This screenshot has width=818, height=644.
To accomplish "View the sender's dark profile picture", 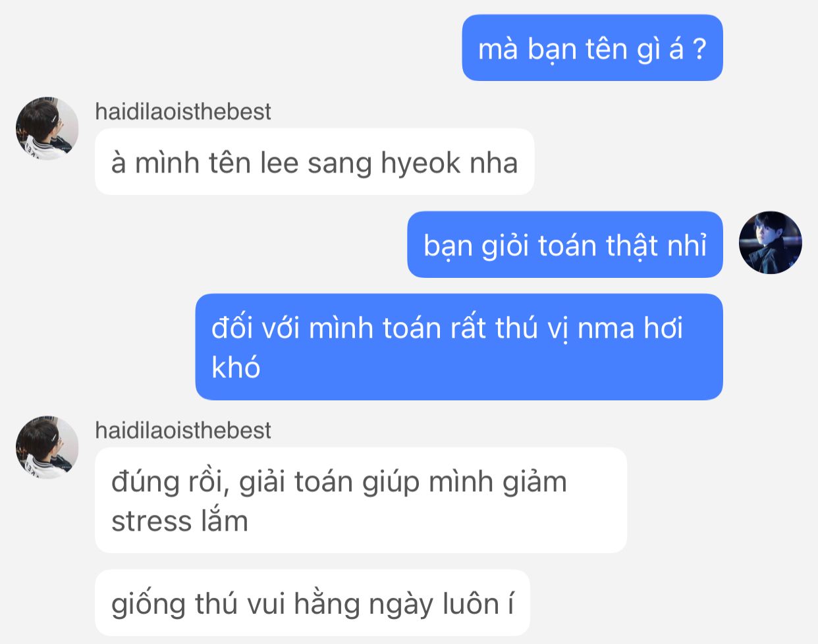I will click(x=770, y=242).
